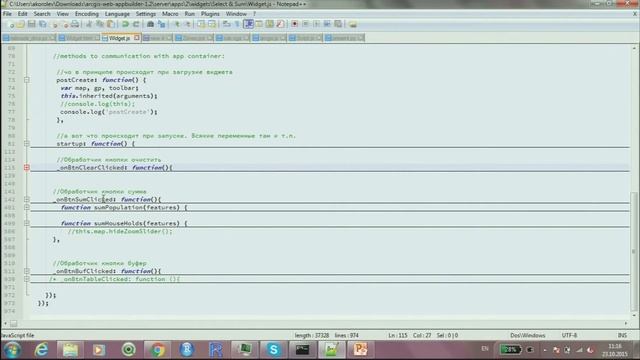Expand red fold marker on _onBtnClearClicked line
The width and height of the screenshot is (640, 360).
tap(27, 168)
